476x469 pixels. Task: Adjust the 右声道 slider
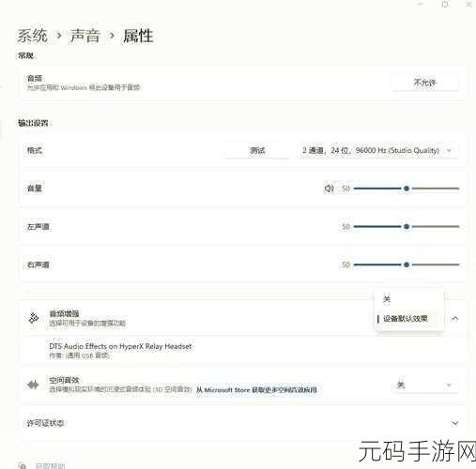click(407, 265)
